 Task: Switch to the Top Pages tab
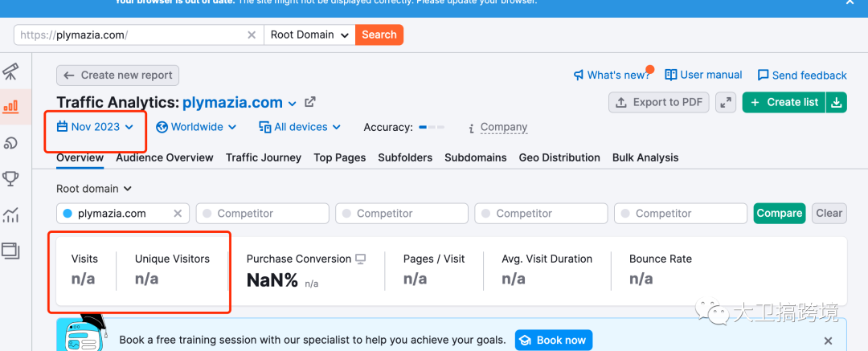(340, 157)
